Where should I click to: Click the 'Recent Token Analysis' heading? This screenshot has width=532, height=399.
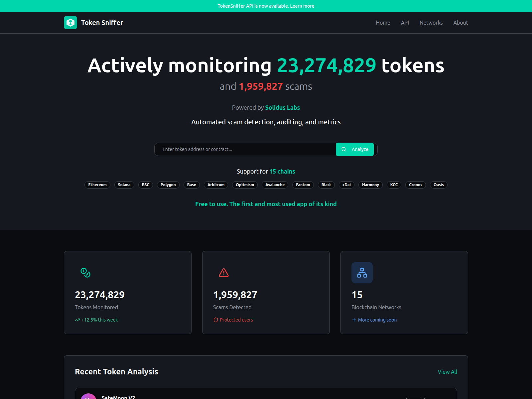click(x=116, y=372)
